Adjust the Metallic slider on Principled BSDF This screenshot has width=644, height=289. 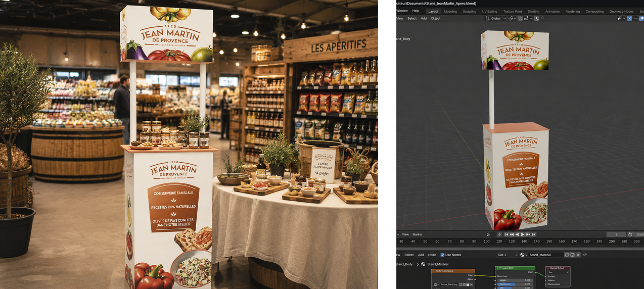(515, 280)
